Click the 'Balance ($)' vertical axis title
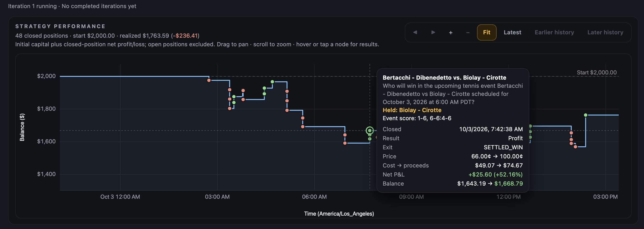644x229 pixels. (22, 127)
